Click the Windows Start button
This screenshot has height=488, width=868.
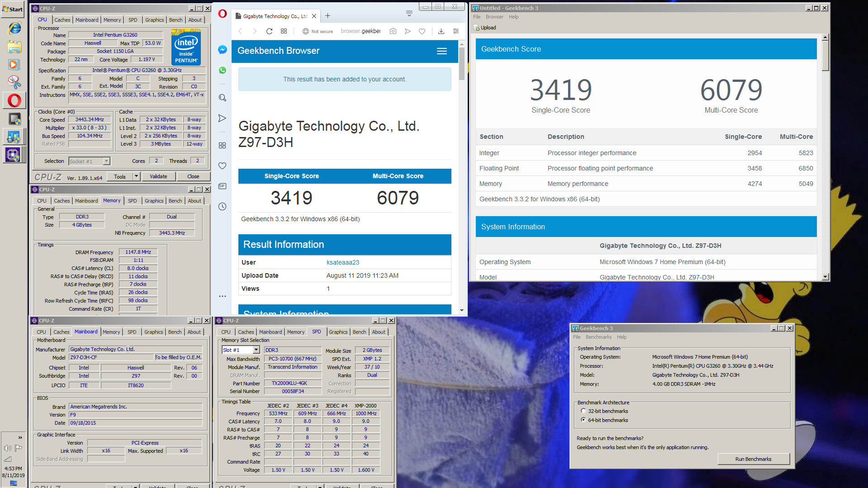pos(13,9)
